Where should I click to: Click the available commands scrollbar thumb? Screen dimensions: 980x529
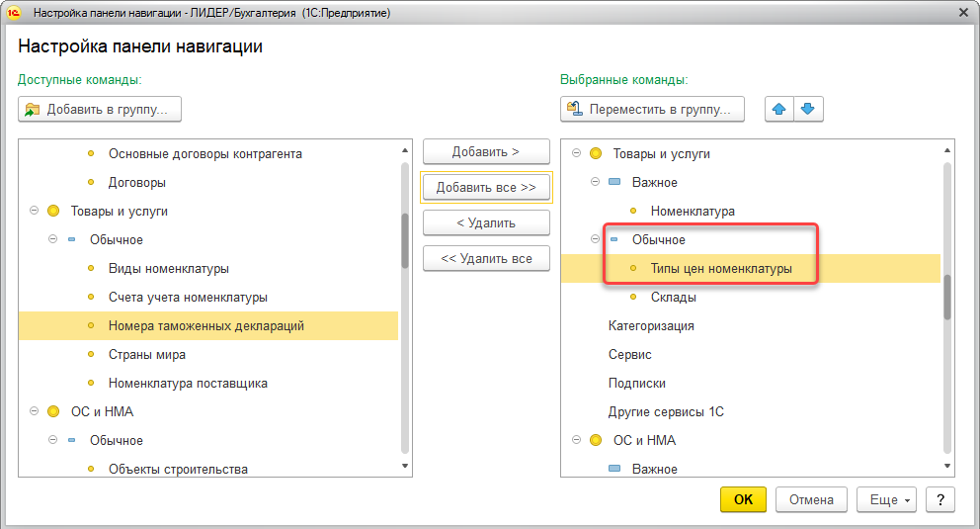(x=405, y=240)
